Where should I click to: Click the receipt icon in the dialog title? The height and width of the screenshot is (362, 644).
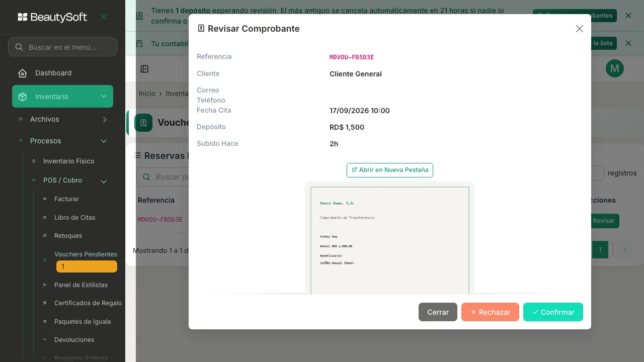click(201, 29)
